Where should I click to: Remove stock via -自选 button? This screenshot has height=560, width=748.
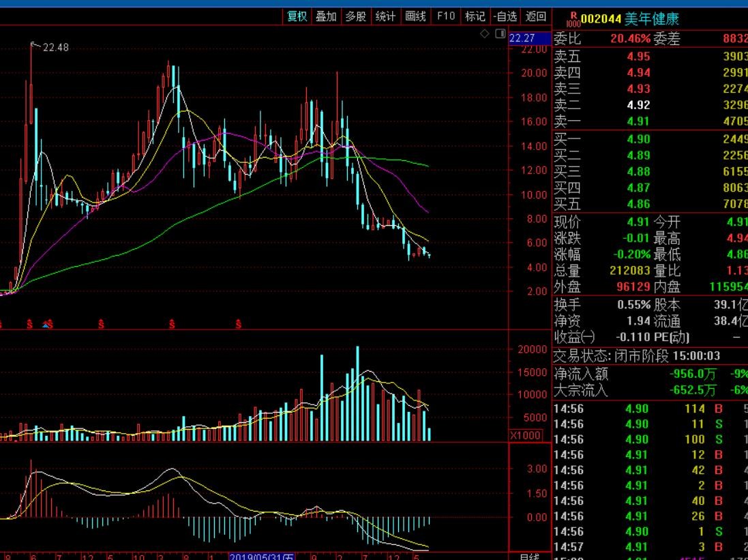505,16
